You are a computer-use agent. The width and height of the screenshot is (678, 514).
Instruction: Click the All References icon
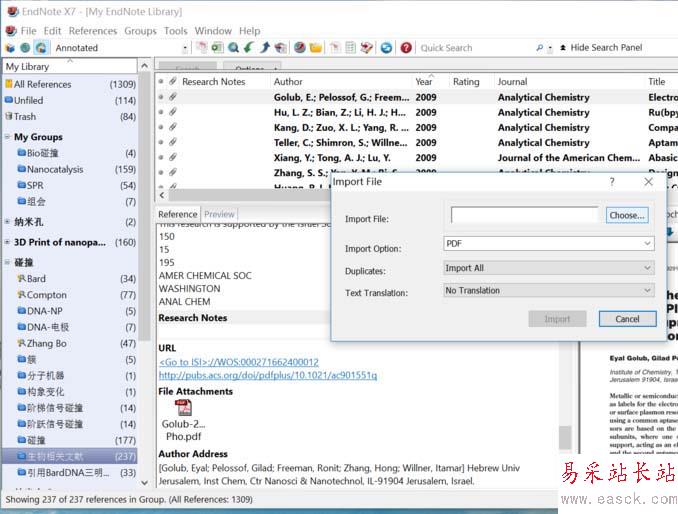tap(9, 84)
